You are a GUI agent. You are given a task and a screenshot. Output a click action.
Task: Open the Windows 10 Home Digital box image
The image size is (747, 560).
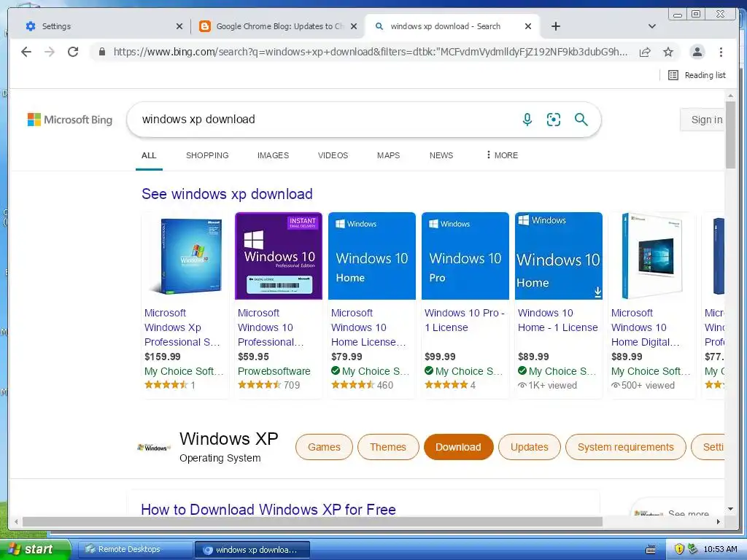pyautogui.click(x=652, y=256)
